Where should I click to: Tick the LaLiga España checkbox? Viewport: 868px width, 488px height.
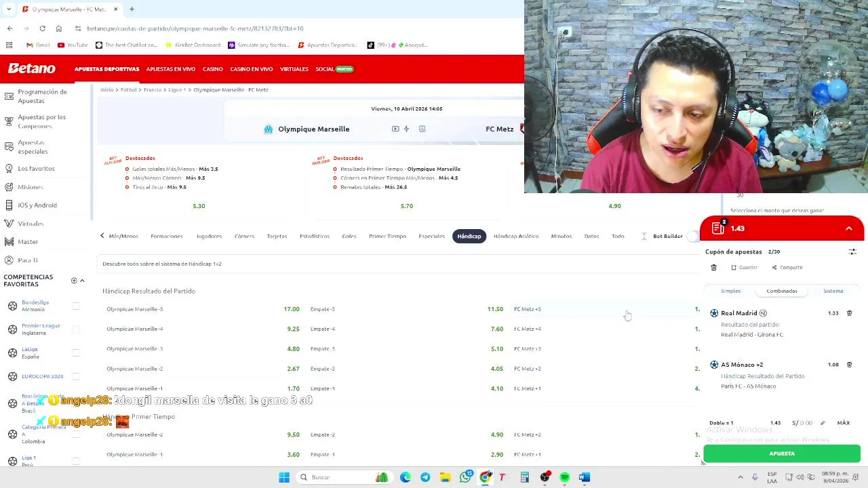(x=76, y=352)
